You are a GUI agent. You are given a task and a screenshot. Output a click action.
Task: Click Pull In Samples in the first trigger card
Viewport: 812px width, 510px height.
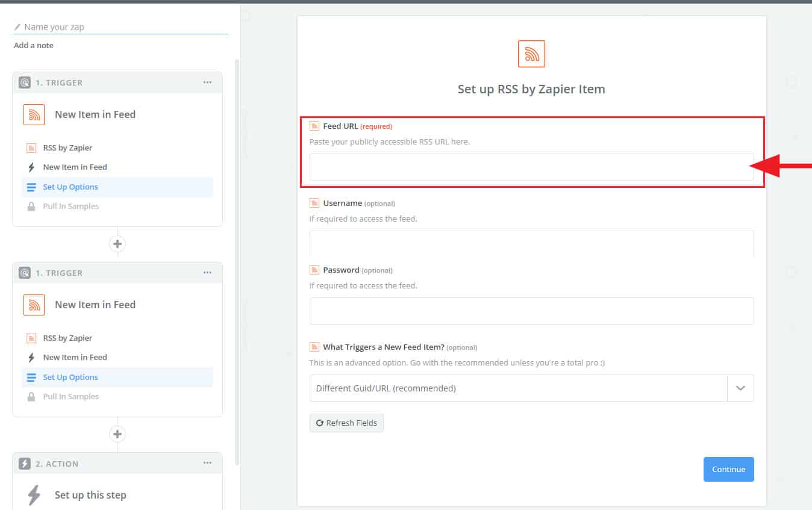(x=70, y=207)
